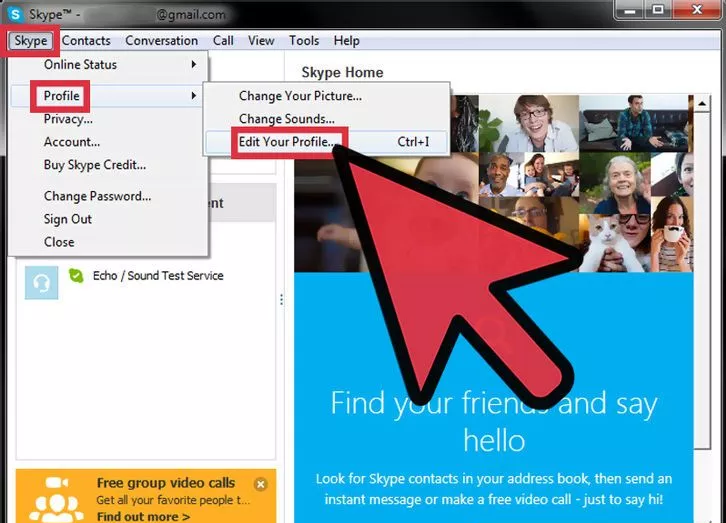726x523 pixels.
Task: Click the scrollbar up arrow in Skype Home
Action: pyautogui.click(x=702, y=104)
